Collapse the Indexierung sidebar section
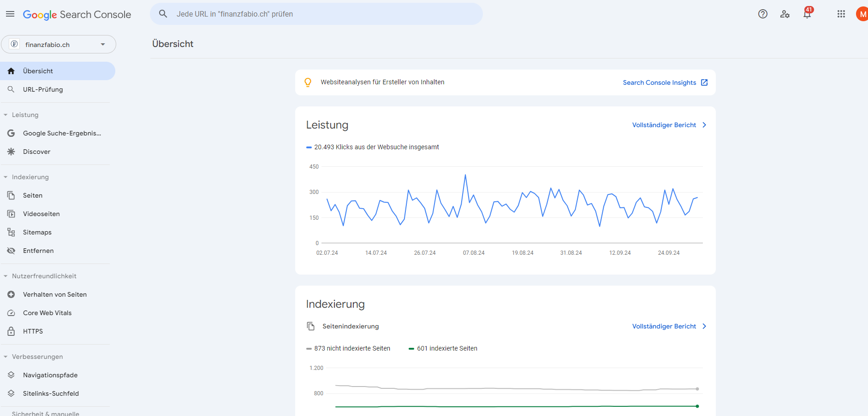868x416 pixels. 6,177
